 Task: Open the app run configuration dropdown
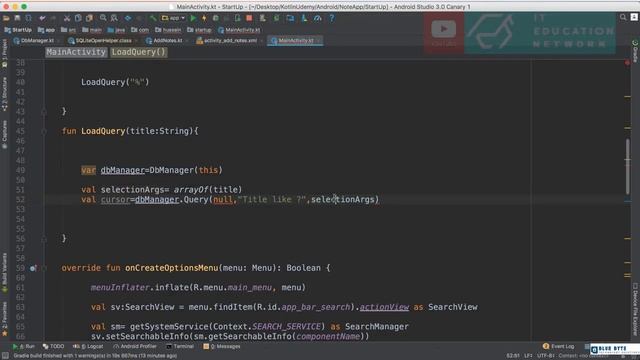coord(173,18)
